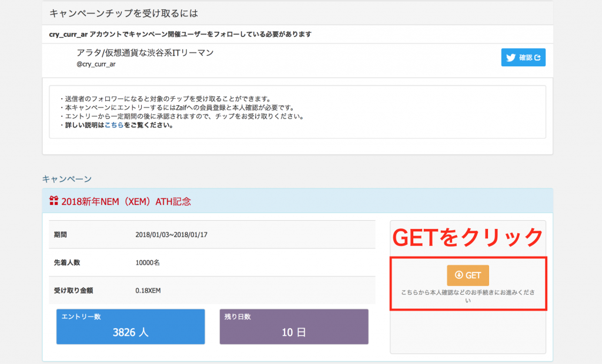
Task: Click the external-link arrow icon beside 確認
Action: point(536,58)
